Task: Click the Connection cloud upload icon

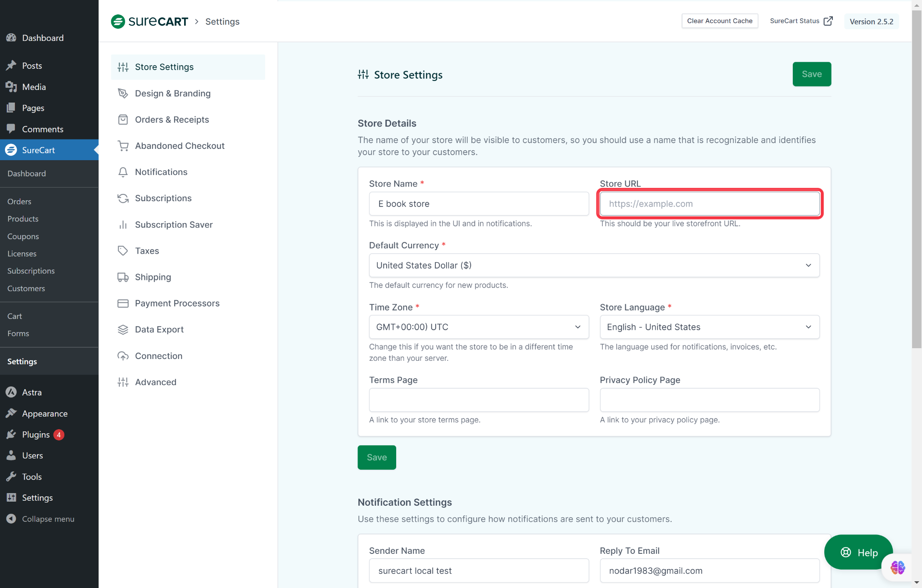Action: (123, 356)
